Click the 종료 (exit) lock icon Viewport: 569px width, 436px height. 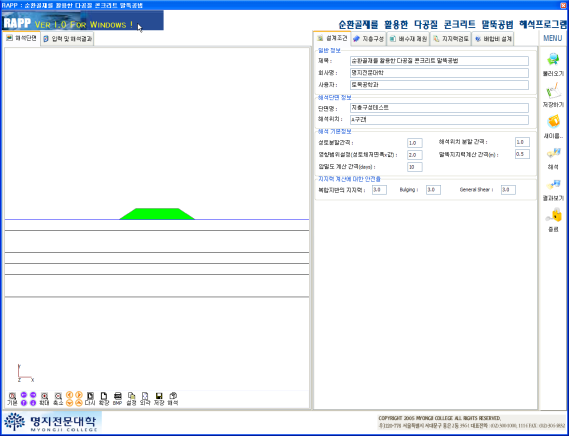tap(553, 216)
